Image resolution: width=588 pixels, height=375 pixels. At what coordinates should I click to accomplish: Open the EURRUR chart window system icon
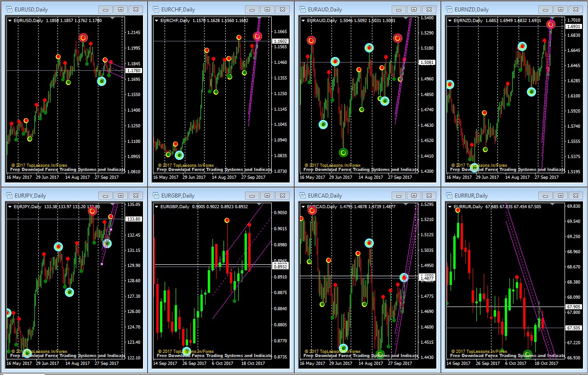(x=449, y=195)
